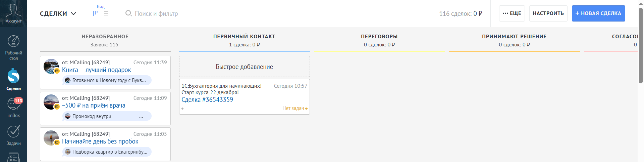
Task: Select the ПЕРЕГОВОРЫ stage header
Action: 379,37
